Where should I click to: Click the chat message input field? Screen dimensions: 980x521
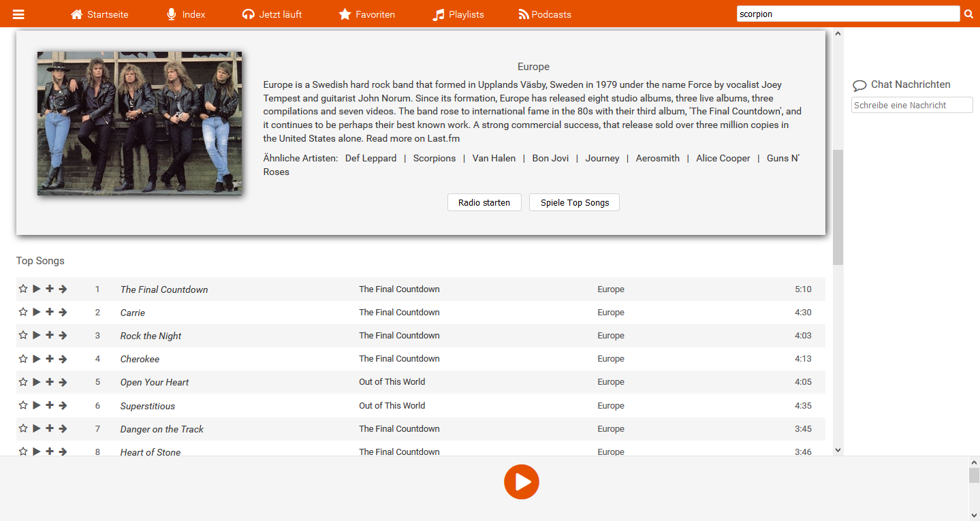click(911, 105)
